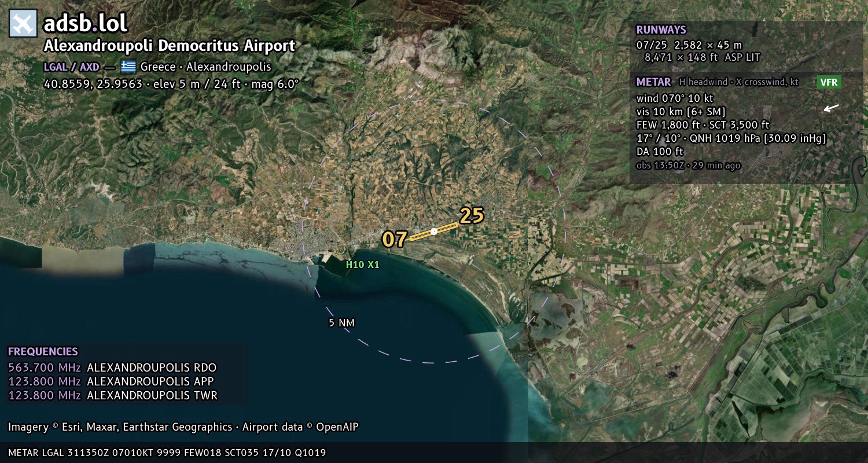Viewport: 868px width, 463px height.
Task: Click the runway center point marker
Action: [x=434, y=231]
